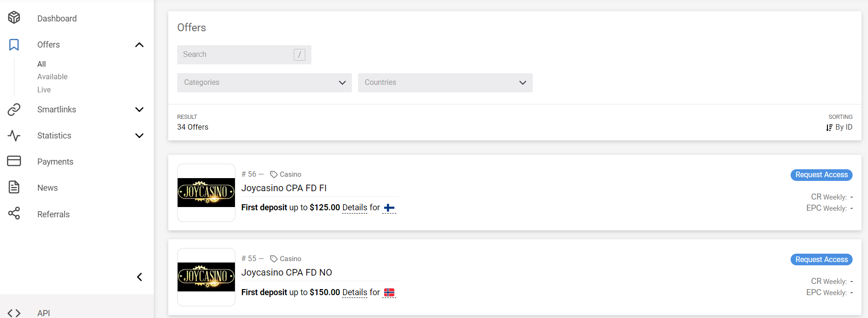Click the Finland flag icon
This screenshot has width=868, height=318.
(389, 208)
